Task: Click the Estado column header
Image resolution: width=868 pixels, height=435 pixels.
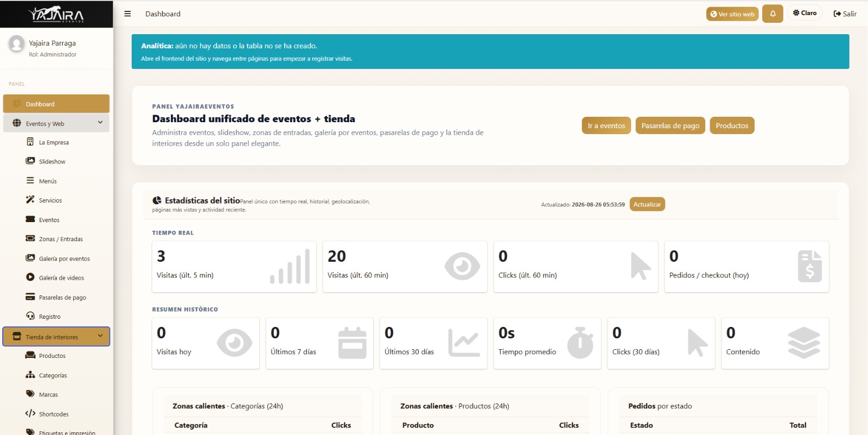Action: [x=641, y=425]
